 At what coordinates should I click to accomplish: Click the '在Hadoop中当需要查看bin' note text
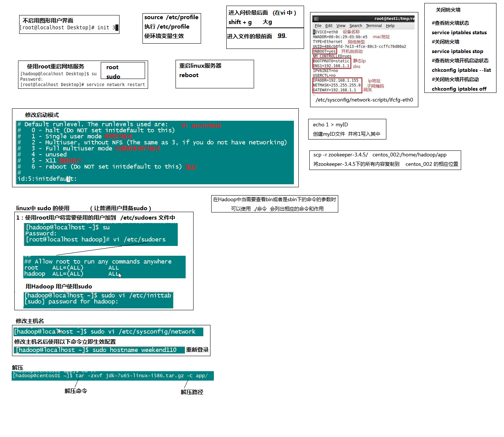pyautogui.click(x=275, y=200)
